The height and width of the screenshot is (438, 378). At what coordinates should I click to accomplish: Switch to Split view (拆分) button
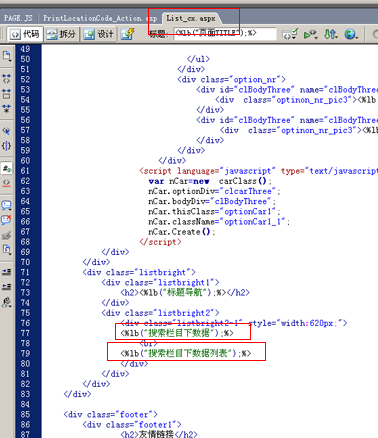[61, 34]
